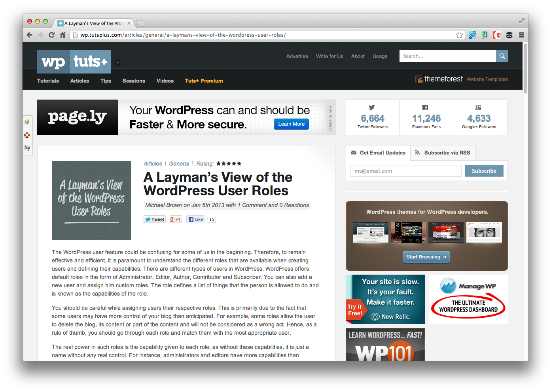The width and height of the screenshot is (551, 392).
Task: Click the SEO extension icon
Action: coord(472,35)
